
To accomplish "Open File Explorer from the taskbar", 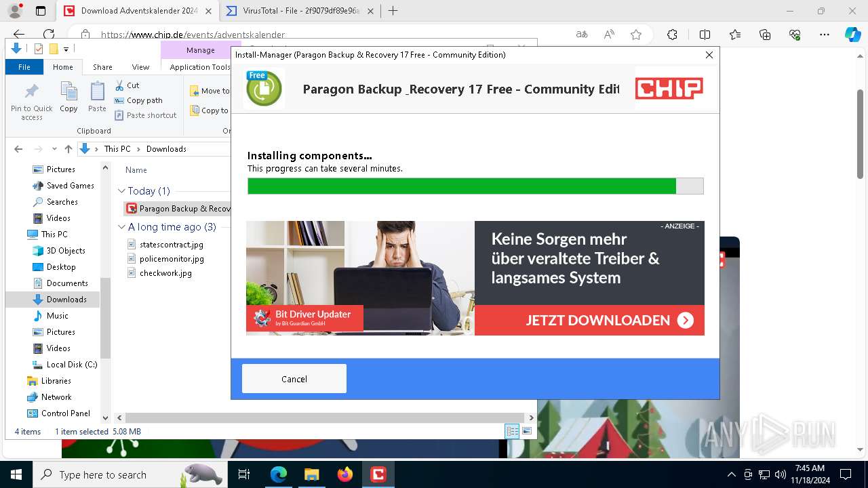I will click(312, 474).
